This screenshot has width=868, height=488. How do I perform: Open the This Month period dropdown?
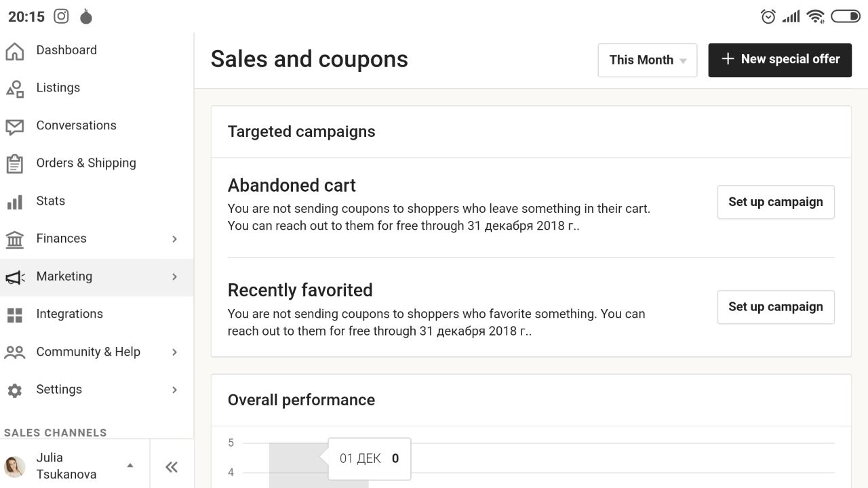[x=648, y=60]
